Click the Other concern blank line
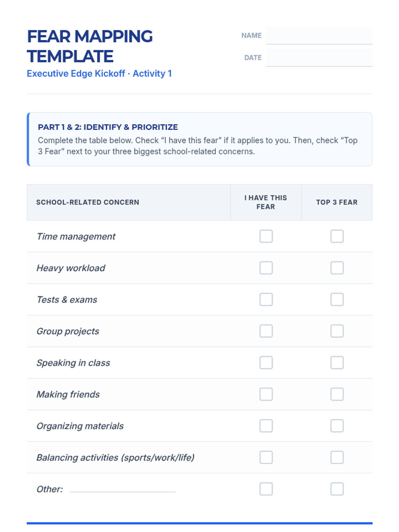Screen dimensions: 399x532 pos(122,488)
